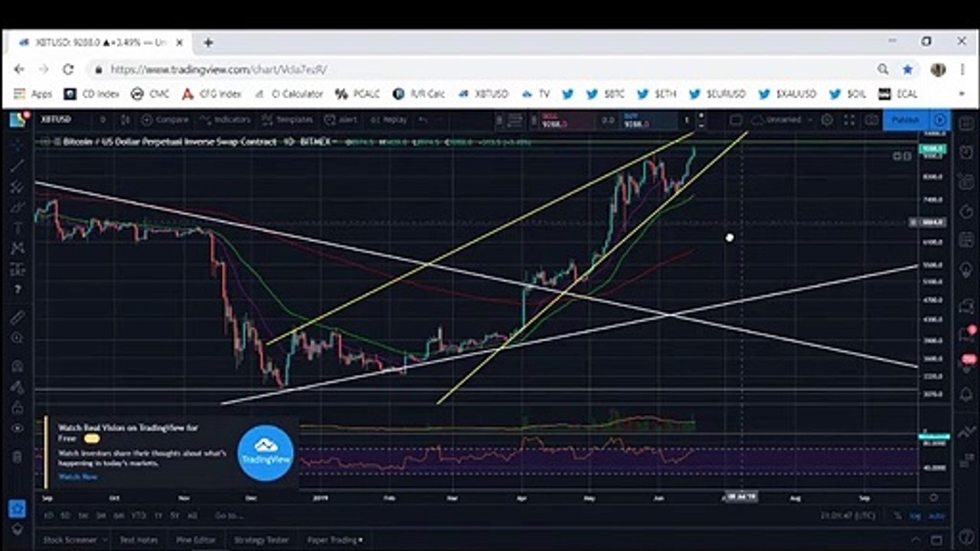Click the TradingView logo in ad banner

(x=266, y=453)
